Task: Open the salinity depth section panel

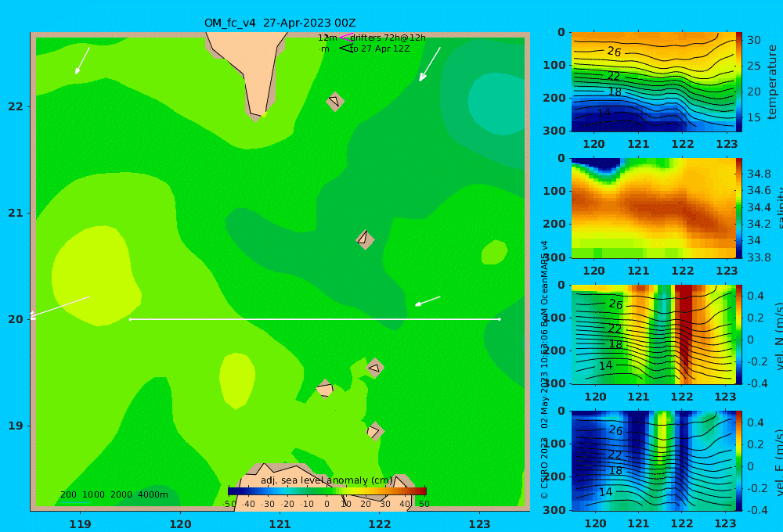Action: pos(653,208)
